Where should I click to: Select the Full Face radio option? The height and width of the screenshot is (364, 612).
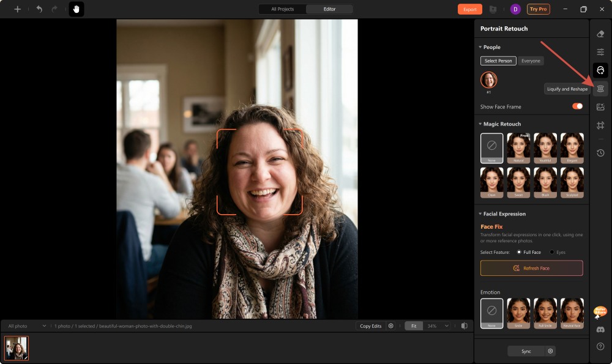520,252
